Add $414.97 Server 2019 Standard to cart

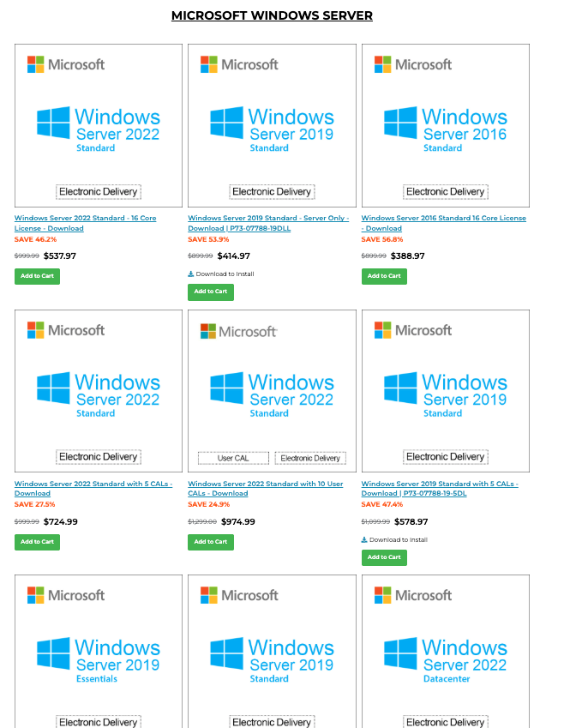point(211,292)
